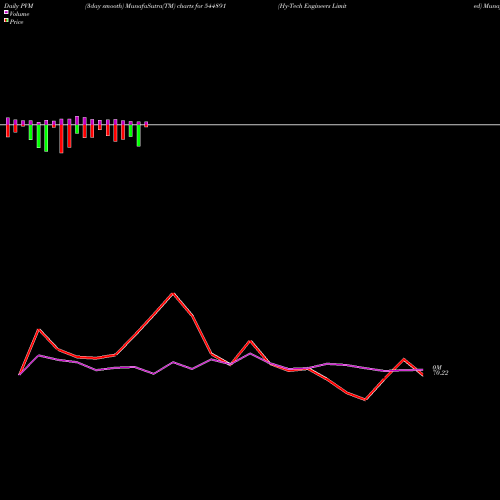The height and width of the screenshot is (500, 500).
Task: Select the Price legend label
Action: (16, 22)
